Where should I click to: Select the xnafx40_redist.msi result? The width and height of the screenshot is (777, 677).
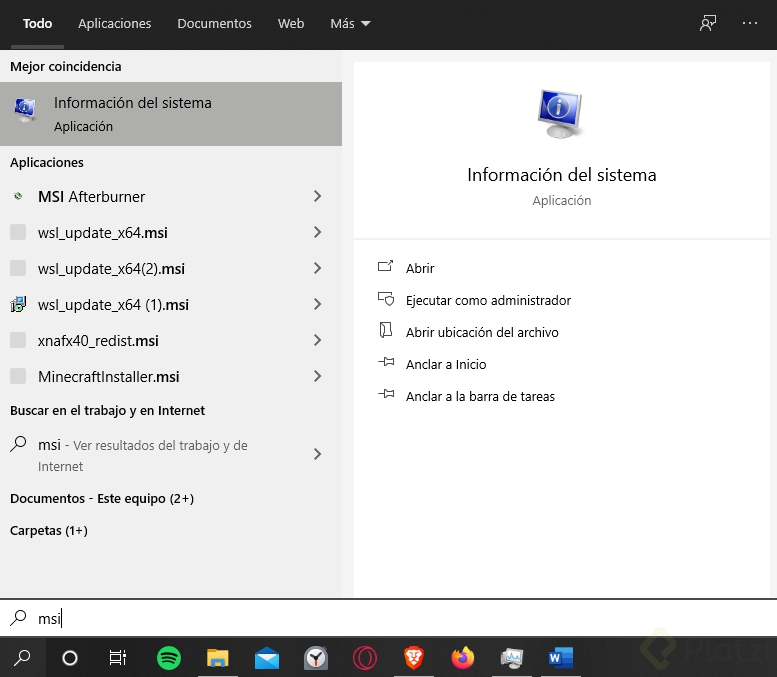[171, 340]
